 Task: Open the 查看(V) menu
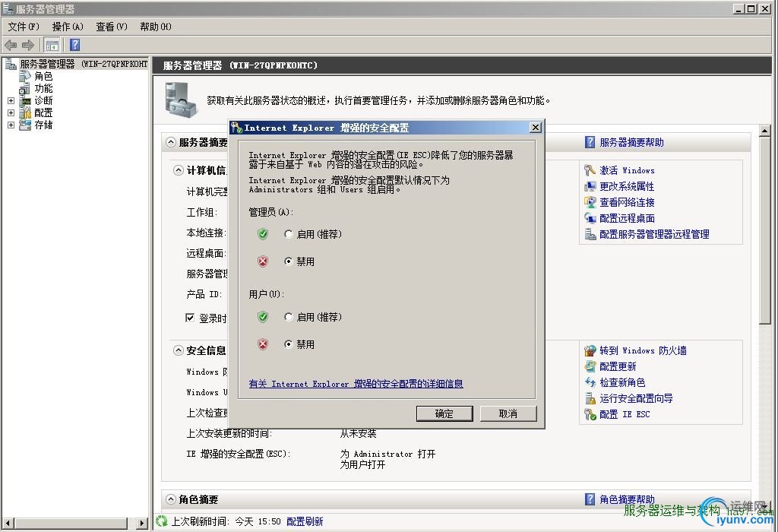pyautogui.click(x=111, y=27)
